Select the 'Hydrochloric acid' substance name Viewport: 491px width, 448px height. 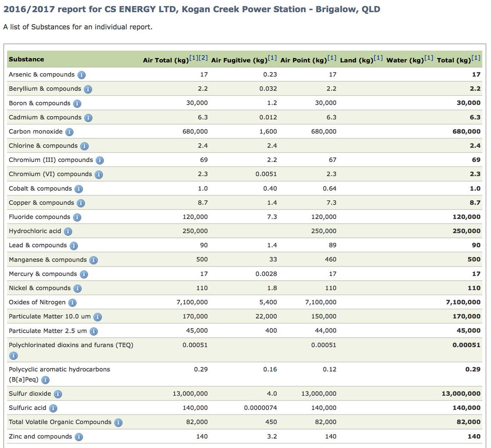35,231
